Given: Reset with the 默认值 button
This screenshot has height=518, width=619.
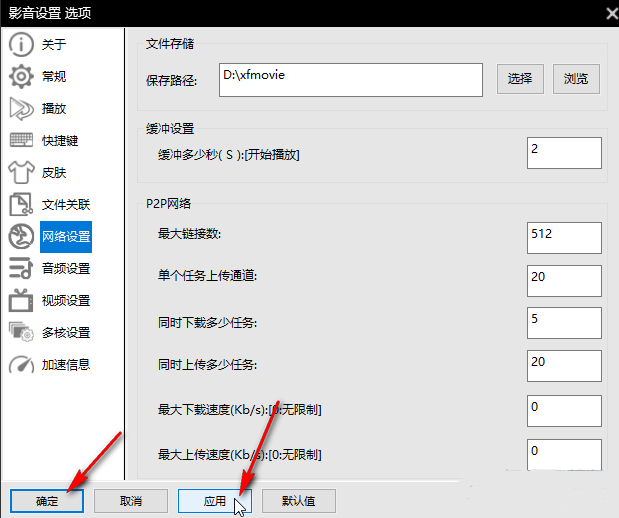Looking at the screenshot, I should click(x=298, y=501).
